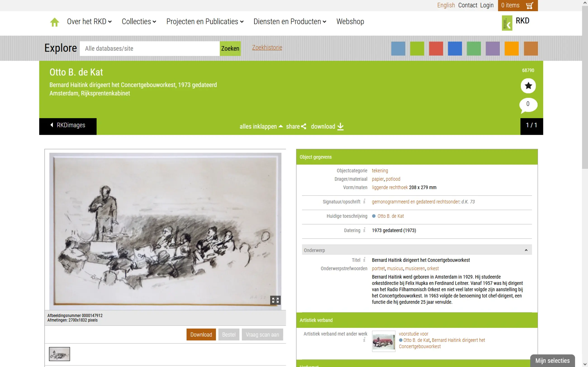The image size is (588, 367).
Task: Click the download arrow icon in green bar
Action: tap(340, 126)
